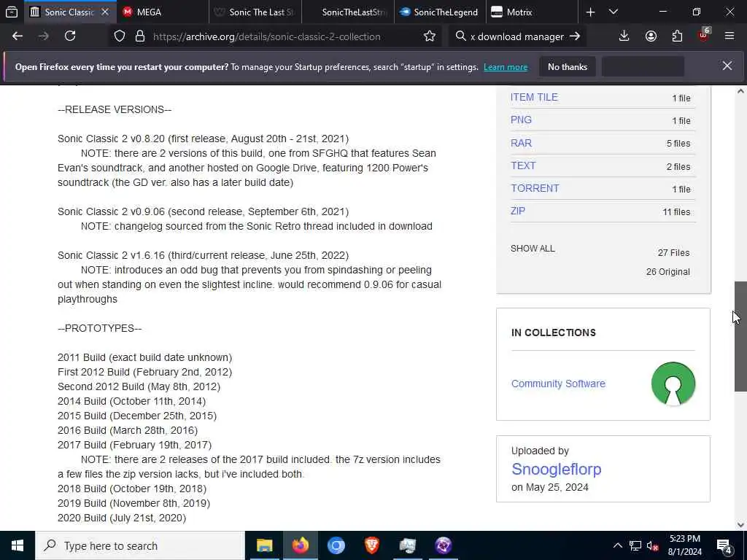Image resolution: width=747 pixels, height=560 pixels.
Task: Click the Learn more link
Action: pyautogui.click(x=506, y=67)
